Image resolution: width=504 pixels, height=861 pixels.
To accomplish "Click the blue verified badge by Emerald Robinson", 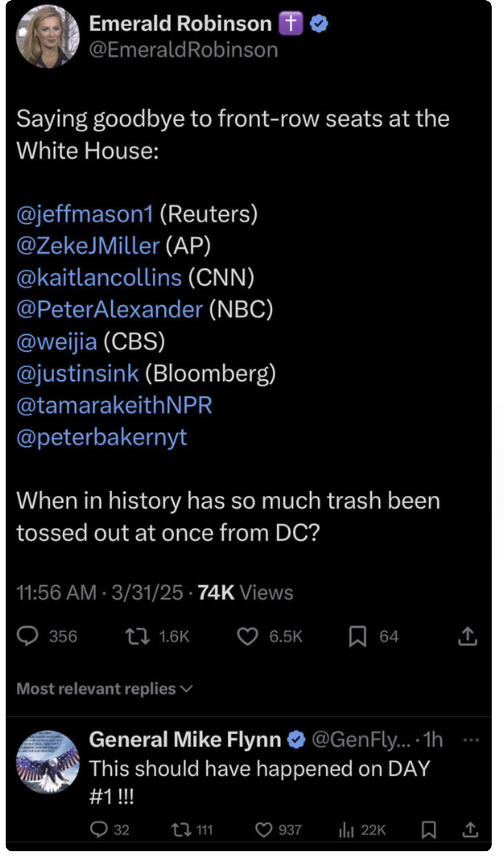I will [x=319, y=24].
